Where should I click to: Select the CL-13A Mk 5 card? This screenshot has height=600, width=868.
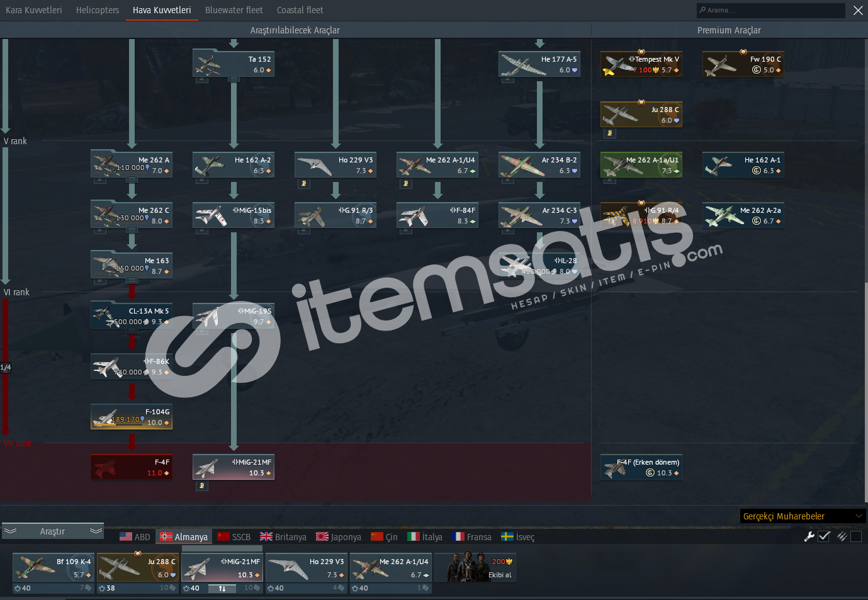(x=132, y=316)
